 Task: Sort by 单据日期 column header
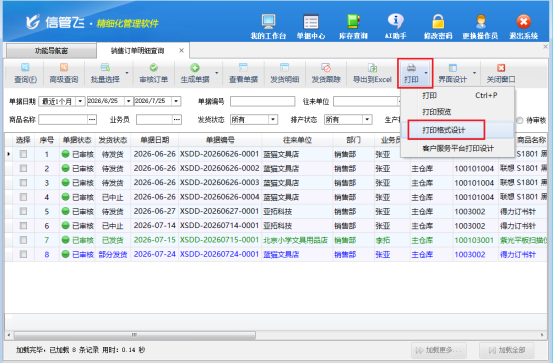click(154, 140)
